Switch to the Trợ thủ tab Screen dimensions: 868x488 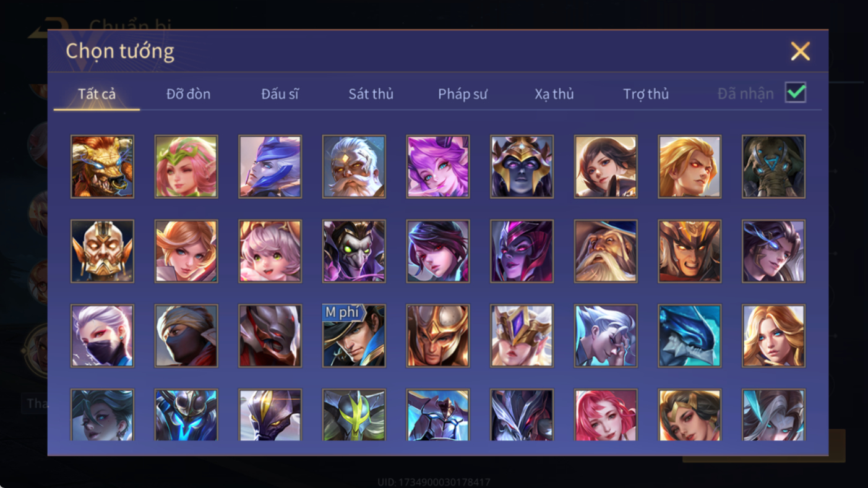pos(646,94)
